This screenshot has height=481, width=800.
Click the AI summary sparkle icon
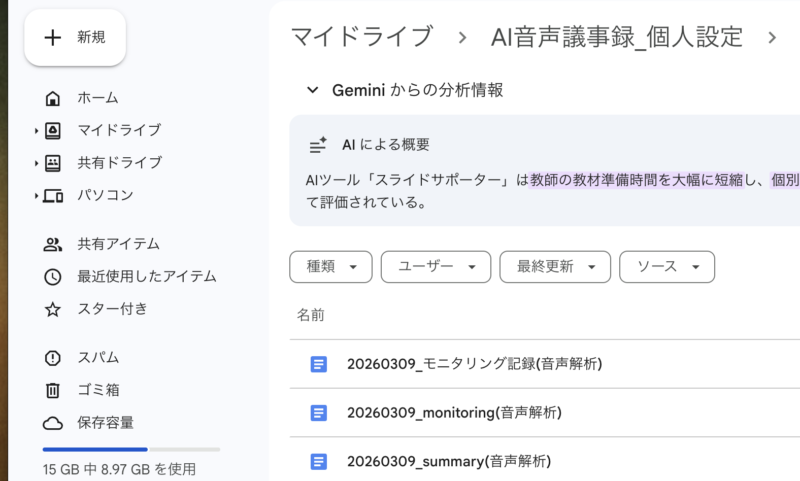pyautogui.click(x=318, y=145)
